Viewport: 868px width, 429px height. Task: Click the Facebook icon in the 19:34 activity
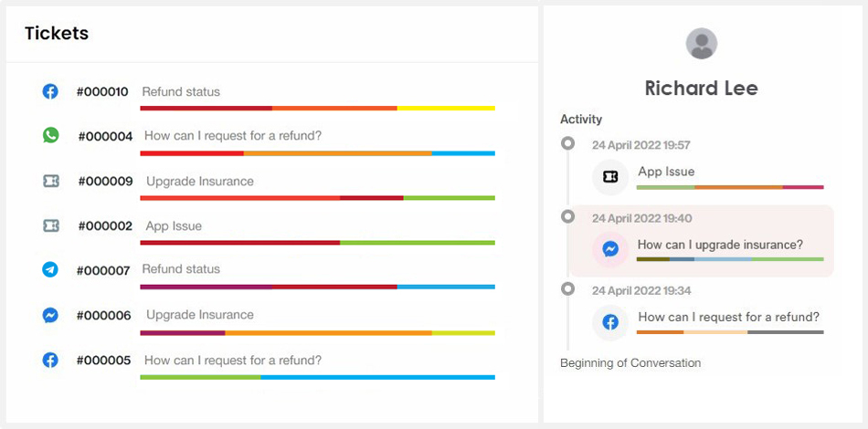click(x=610, y=321)
